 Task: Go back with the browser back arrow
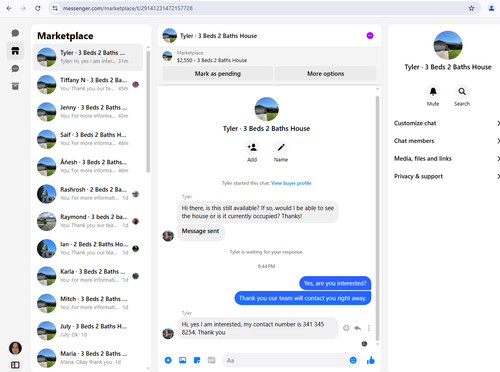9,8
